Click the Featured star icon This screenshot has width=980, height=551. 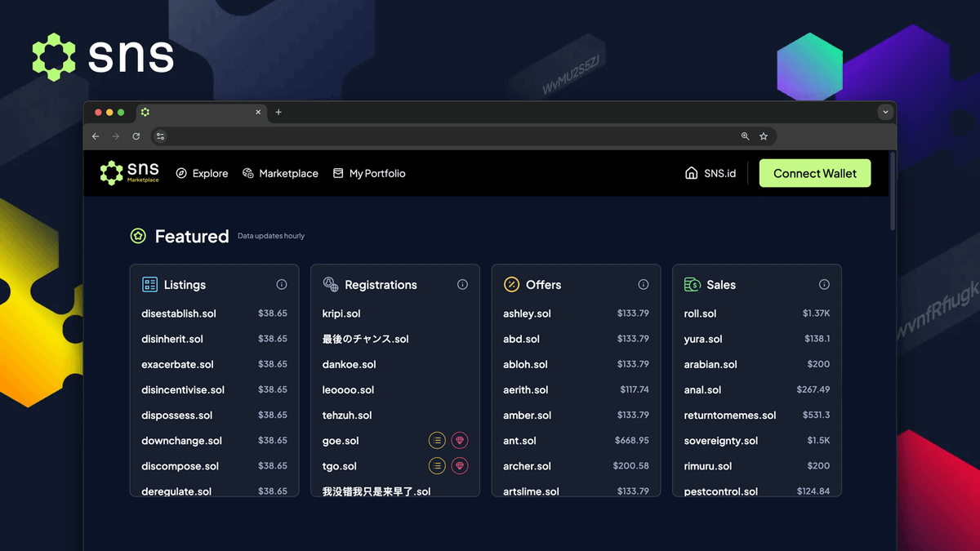click(x=138, y=236)
